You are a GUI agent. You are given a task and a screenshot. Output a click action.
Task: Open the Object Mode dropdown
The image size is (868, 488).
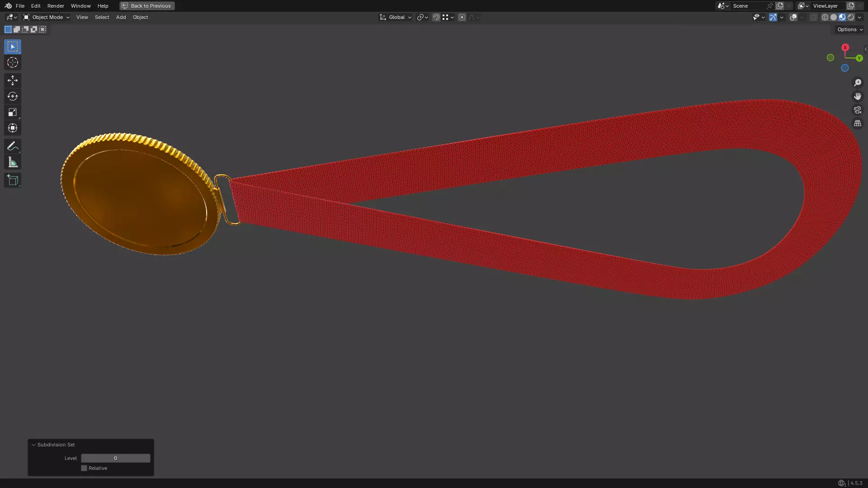click(46, 17)
